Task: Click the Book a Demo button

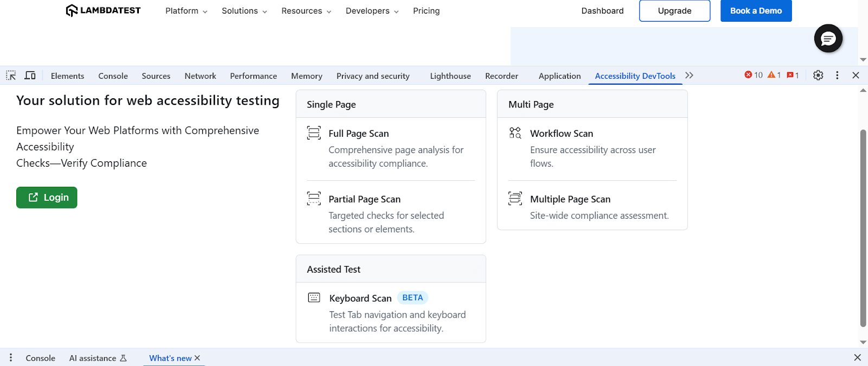Action: click(756, 11)
